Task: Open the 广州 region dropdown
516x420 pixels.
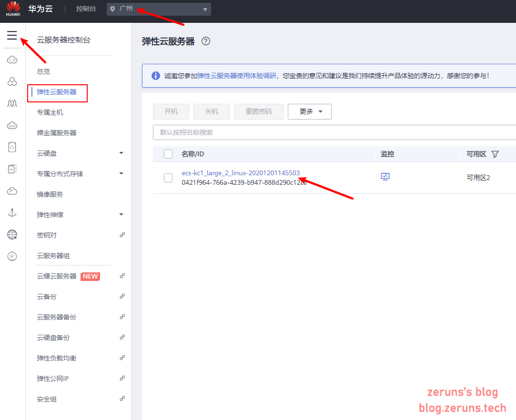Action: point(159,9)
